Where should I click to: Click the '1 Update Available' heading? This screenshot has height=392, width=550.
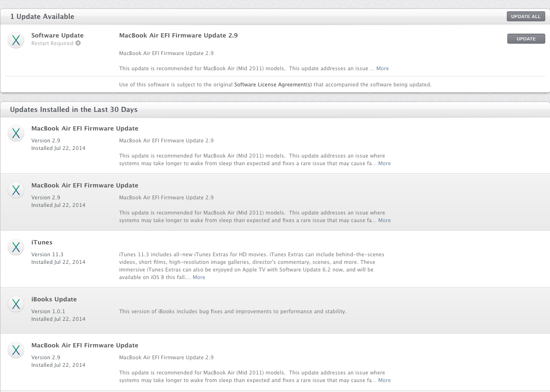pyautogui.click(x=42, y=17)
